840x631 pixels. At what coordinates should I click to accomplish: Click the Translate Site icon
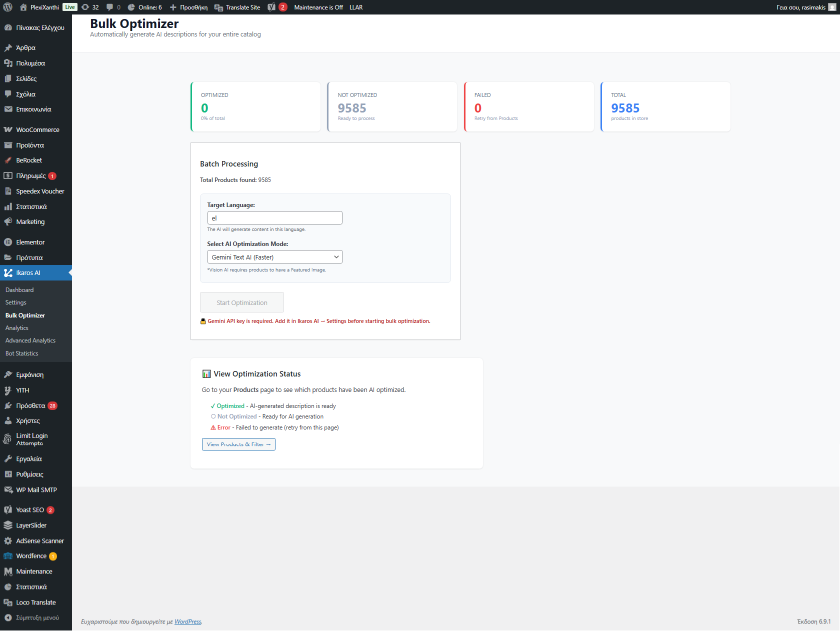218,7
